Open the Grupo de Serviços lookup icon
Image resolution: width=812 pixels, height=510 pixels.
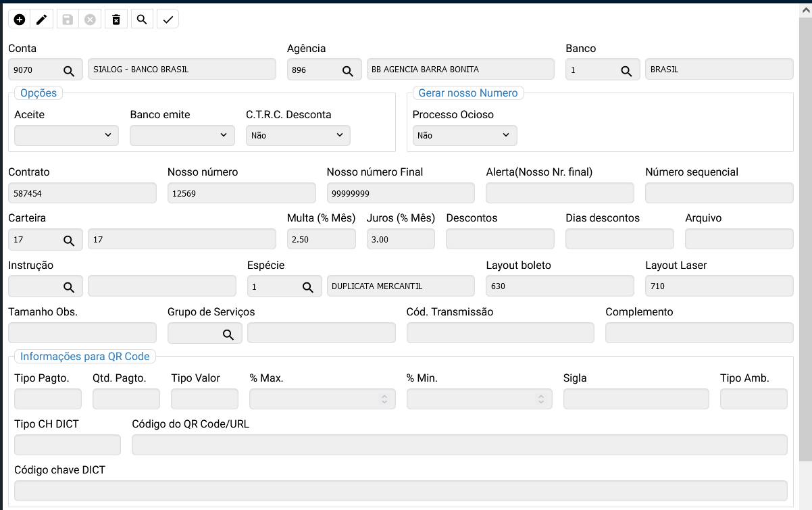[228, 334]
